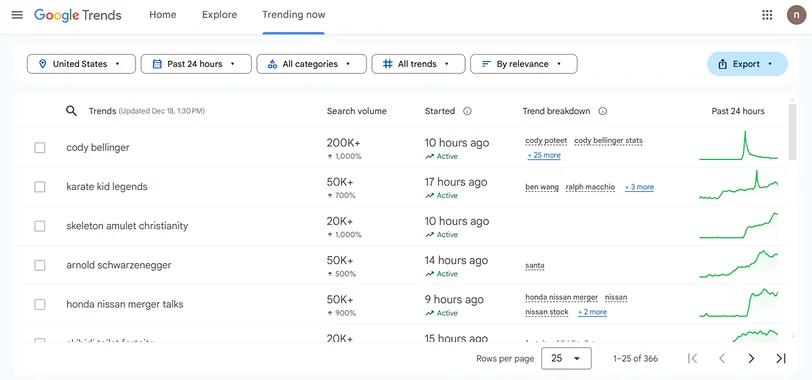Image resolution: width=812 pixels, height=380 pixels.
Task: Open the Past 24 hours dropdown
Action: pyautogui.click(x=196, y=64)
